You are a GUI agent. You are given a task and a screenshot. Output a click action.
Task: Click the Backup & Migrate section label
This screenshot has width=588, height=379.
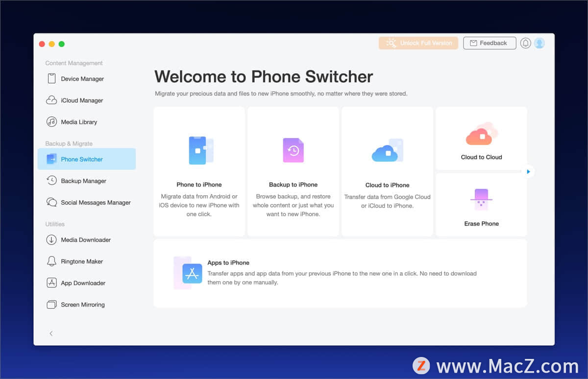69,143
